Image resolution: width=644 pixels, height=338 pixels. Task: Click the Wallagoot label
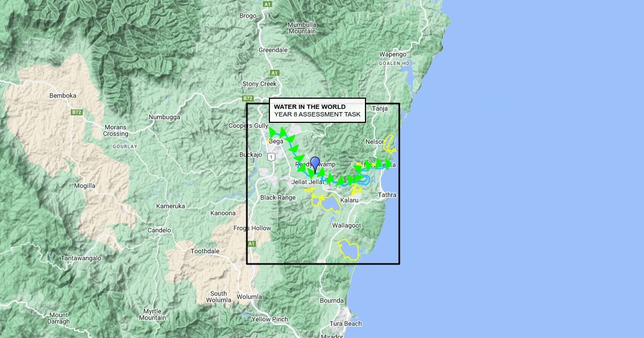coord(347,226)
